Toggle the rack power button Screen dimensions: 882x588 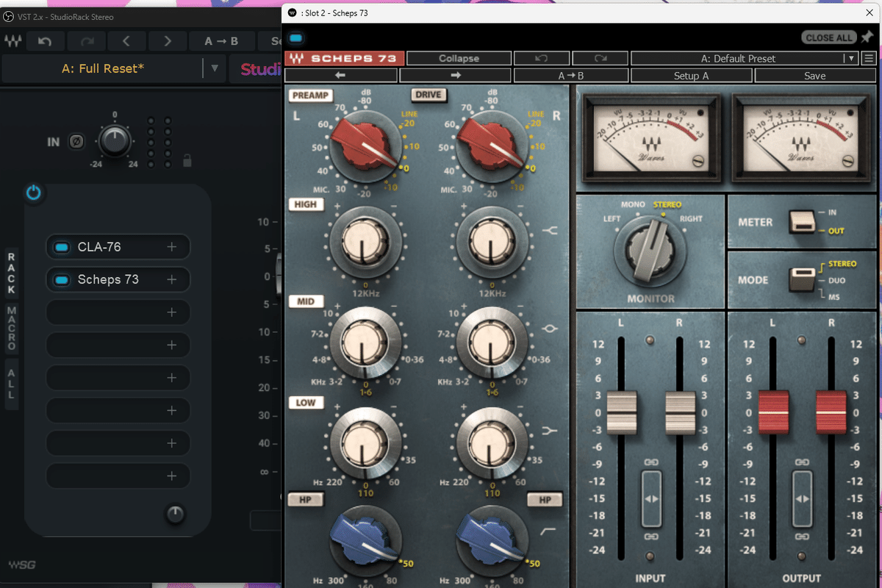click(34, 193)
